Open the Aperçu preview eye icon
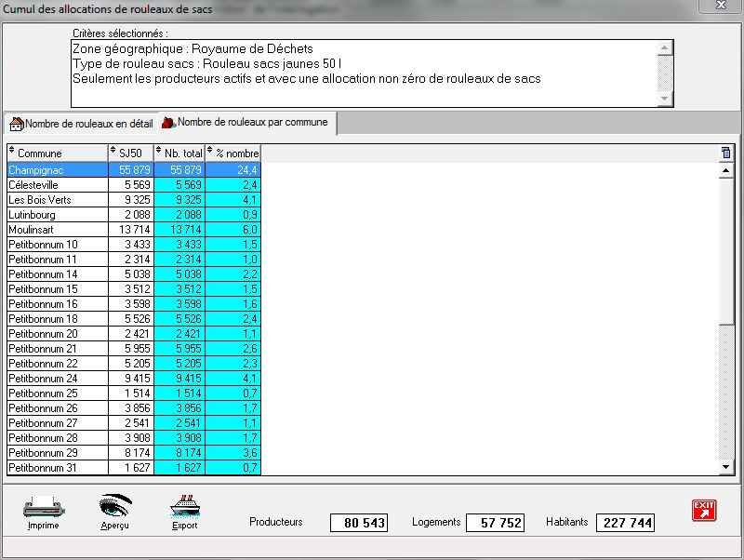This screenshot has height=560, width=744. (115, 506)
